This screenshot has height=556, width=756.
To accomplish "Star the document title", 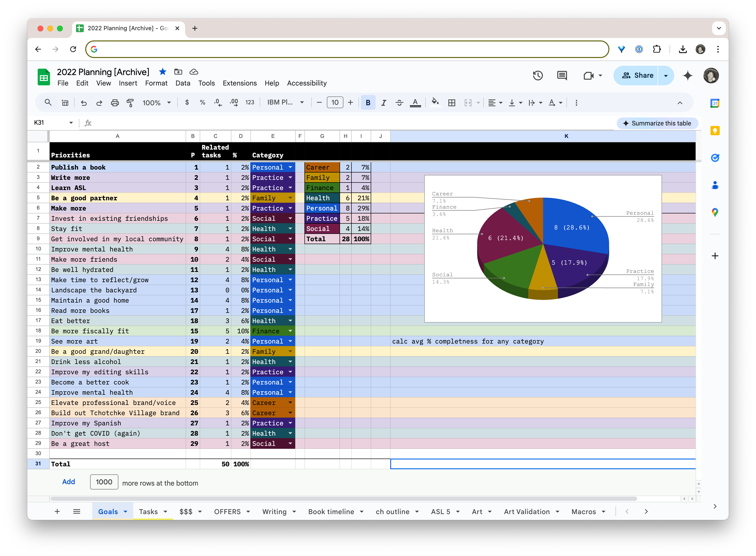I will coord(163,71).
